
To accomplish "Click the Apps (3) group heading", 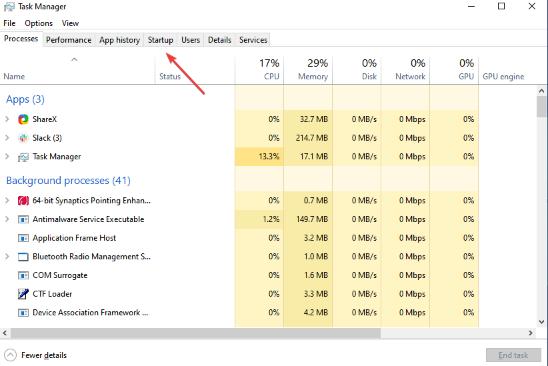I will point(25,99).
